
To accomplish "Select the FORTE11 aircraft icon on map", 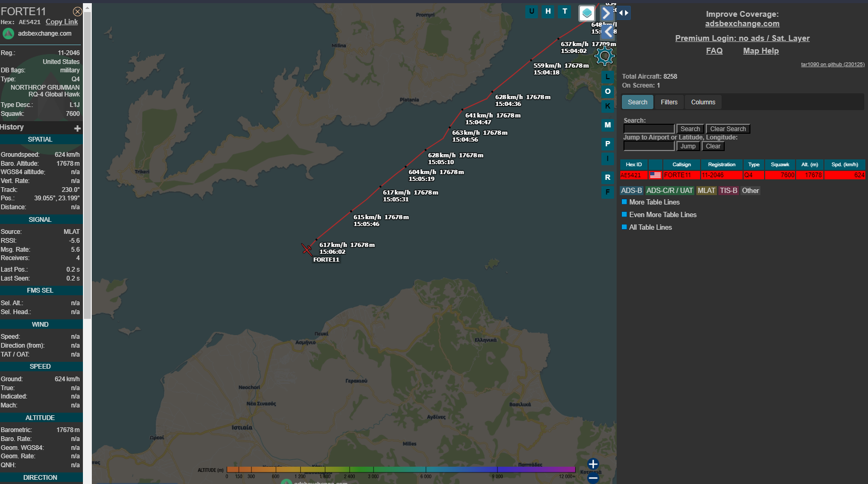I will pos(307,249).
